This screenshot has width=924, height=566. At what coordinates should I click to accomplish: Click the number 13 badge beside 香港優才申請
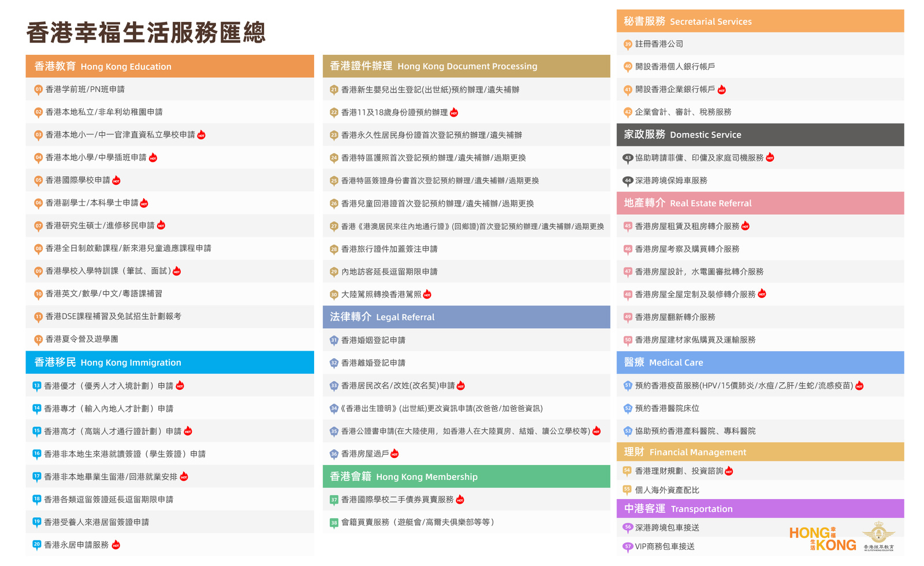coord(36,386)
